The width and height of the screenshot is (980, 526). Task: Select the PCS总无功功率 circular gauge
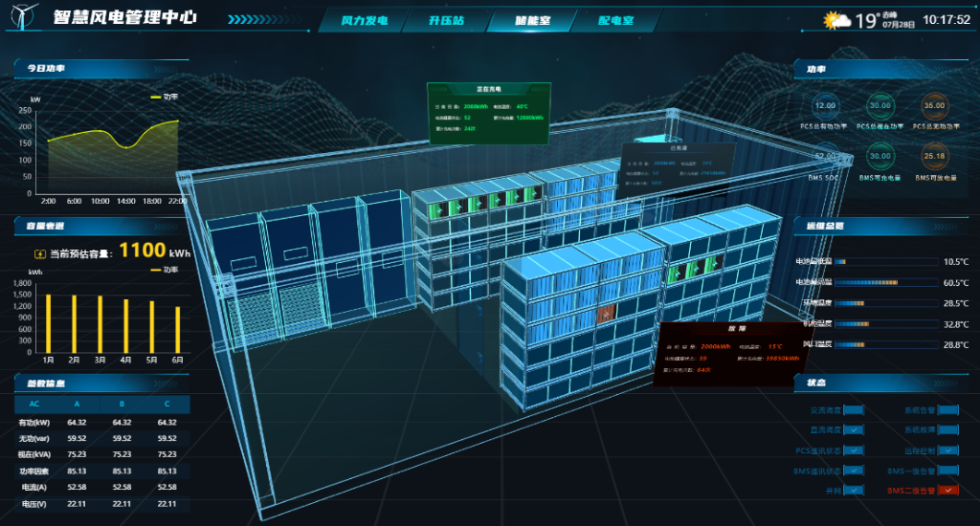(x=934, y=106)
